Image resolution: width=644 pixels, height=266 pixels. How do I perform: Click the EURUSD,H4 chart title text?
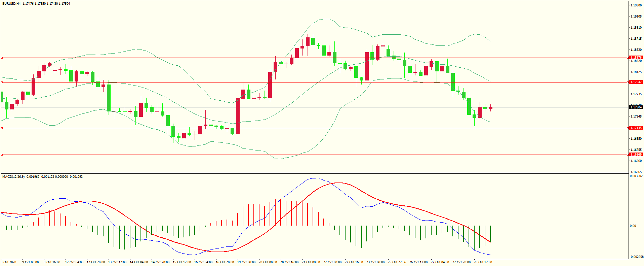(11, 4)
